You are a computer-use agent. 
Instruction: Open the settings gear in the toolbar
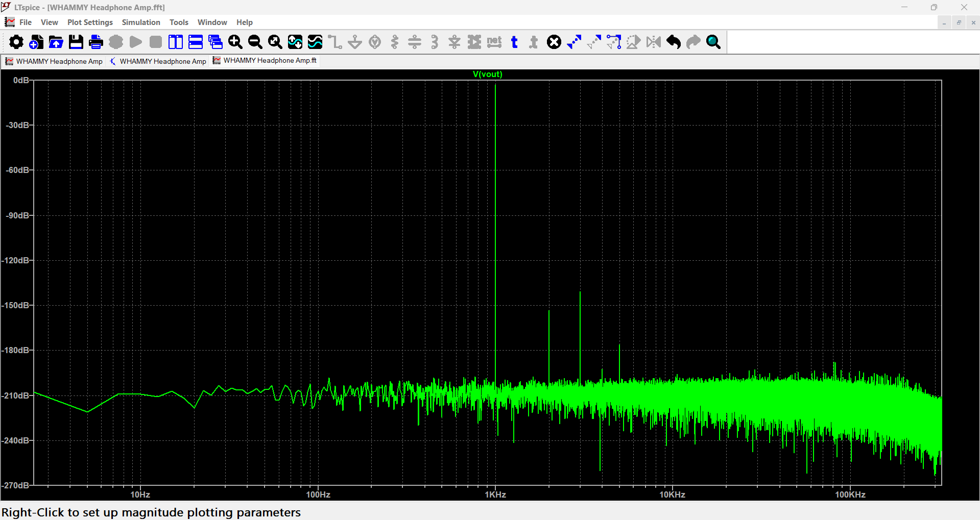[x=16, y=42]
